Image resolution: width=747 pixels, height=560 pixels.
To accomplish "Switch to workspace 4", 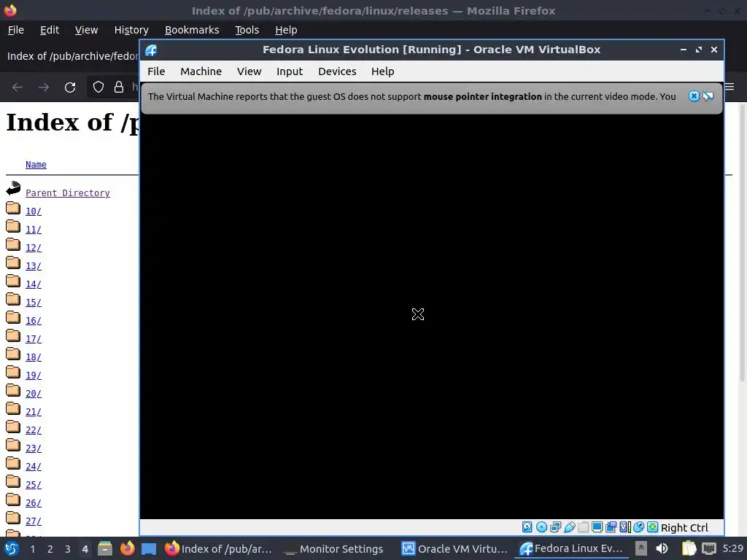I will tap(85, 549).
